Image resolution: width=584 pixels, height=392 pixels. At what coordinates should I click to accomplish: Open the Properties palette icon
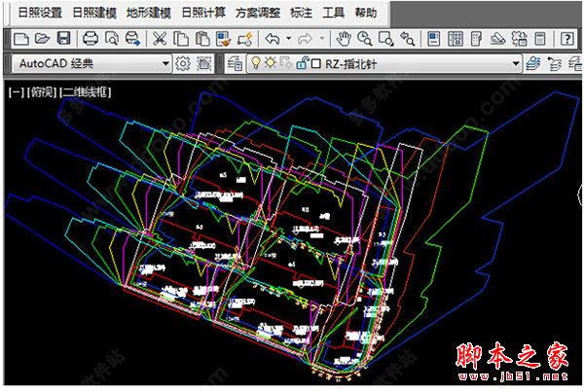coord(434,39)
